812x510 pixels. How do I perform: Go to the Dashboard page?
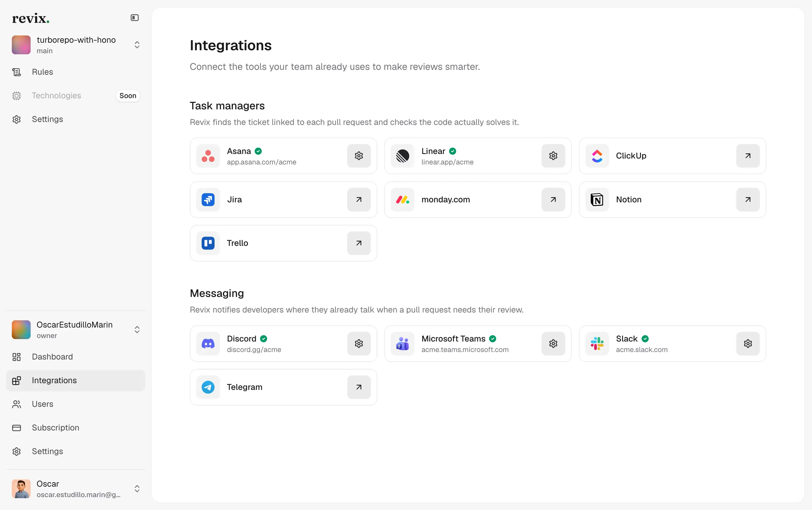[75, 357]
